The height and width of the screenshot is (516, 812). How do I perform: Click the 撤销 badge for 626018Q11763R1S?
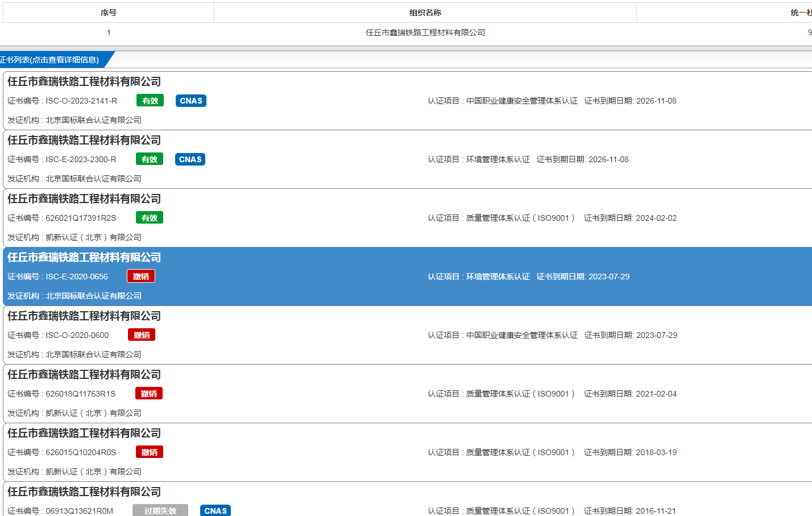(x=149, y=394)
